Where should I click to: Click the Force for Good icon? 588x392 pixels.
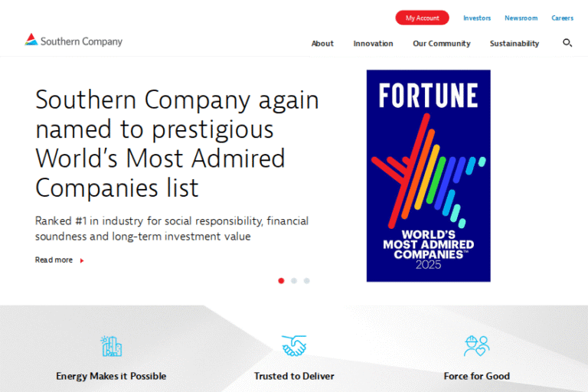coord(476,346)
